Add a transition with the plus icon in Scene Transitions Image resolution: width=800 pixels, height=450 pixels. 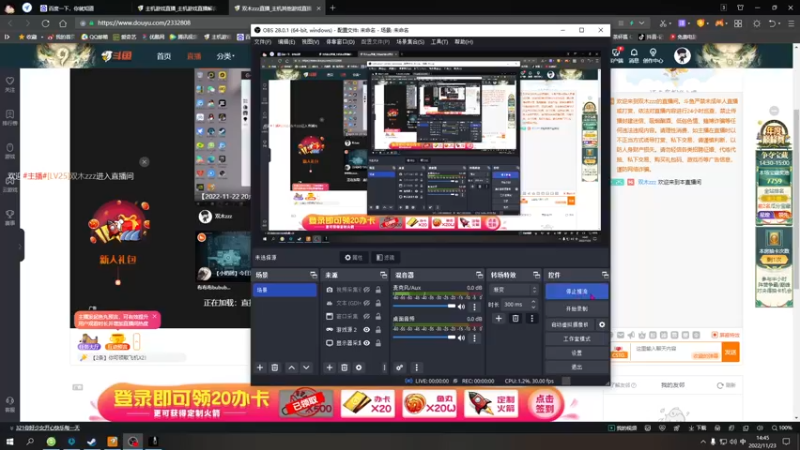pyautogui.click(x=498, y=318)
